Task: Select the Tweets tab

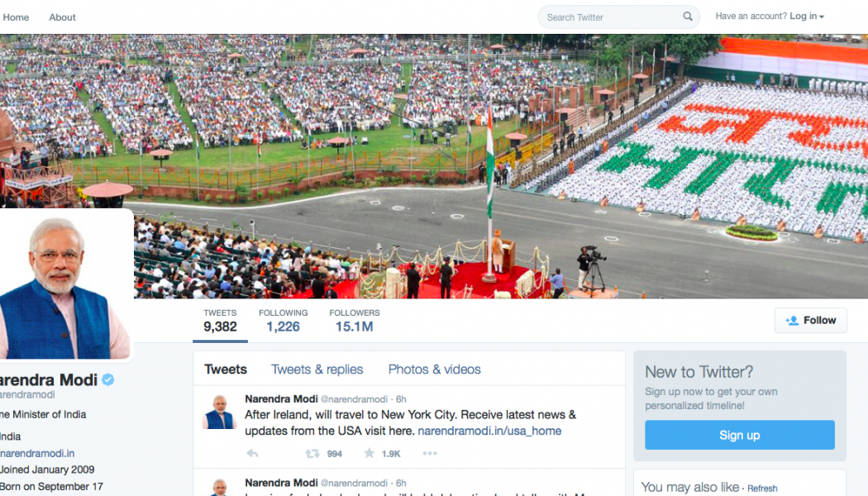Action: coord(226,370)
